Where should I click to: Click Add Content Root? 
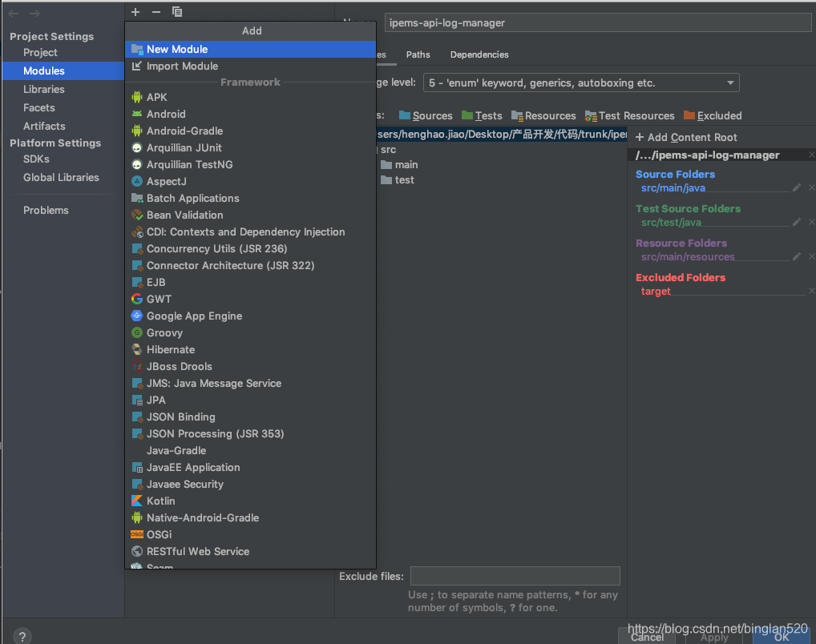tap(686, 137)
